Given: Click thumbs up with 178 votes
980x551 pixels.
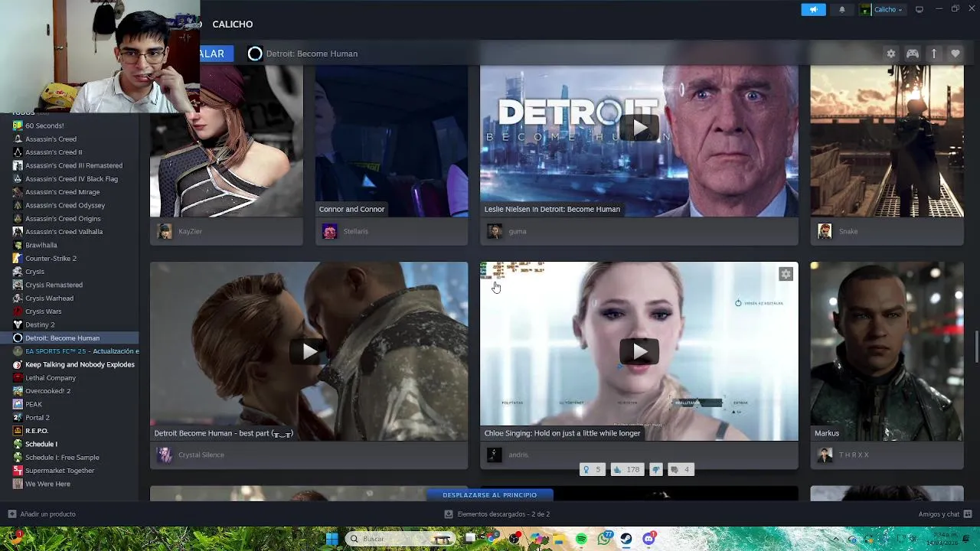Looking at the screenshot, I should [x=627, y=470].
